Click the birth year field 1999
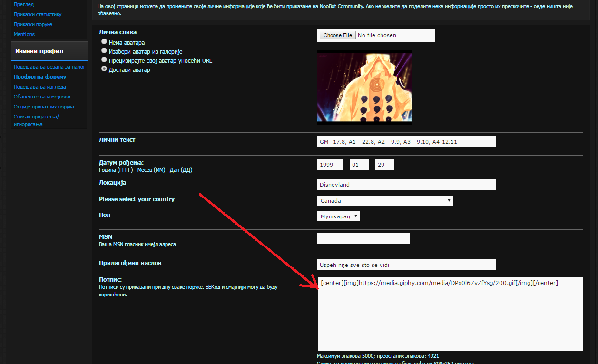Viewport: 598px width, 364px height. point(330,165)
